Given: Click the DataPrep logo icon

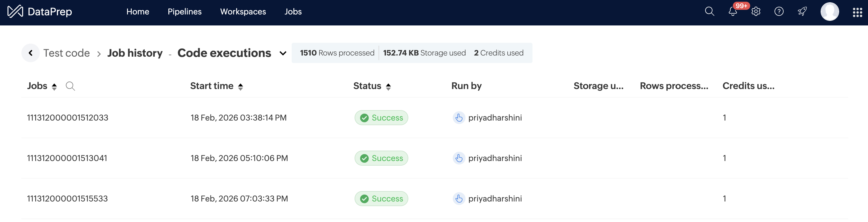Looking at the screenshot, I should (15, 12).
